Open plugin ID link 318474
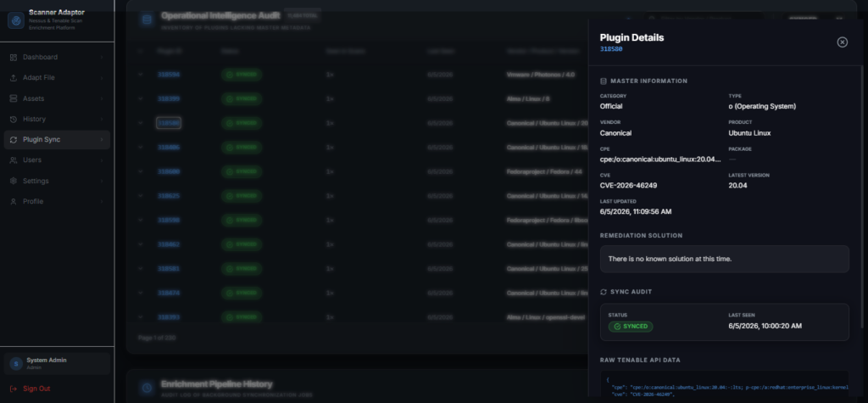The width and height of the screenshot is (868, 403). (169, 294)
